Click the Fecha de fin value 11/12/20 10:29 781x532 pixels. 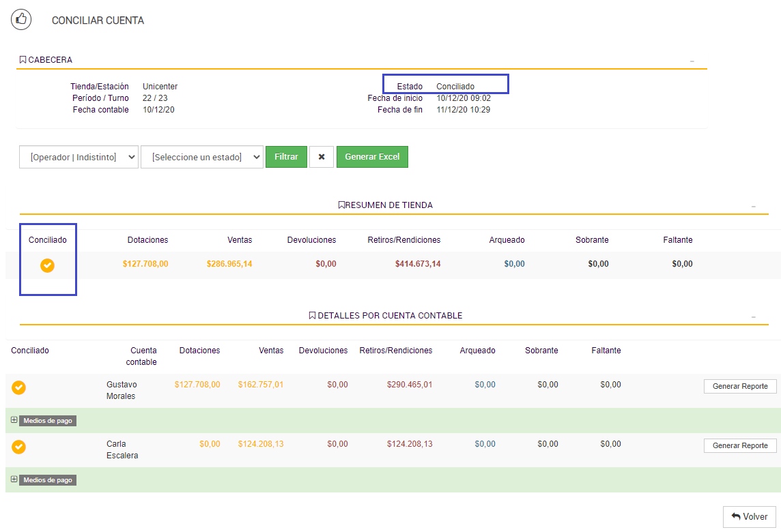coord(464,110)
